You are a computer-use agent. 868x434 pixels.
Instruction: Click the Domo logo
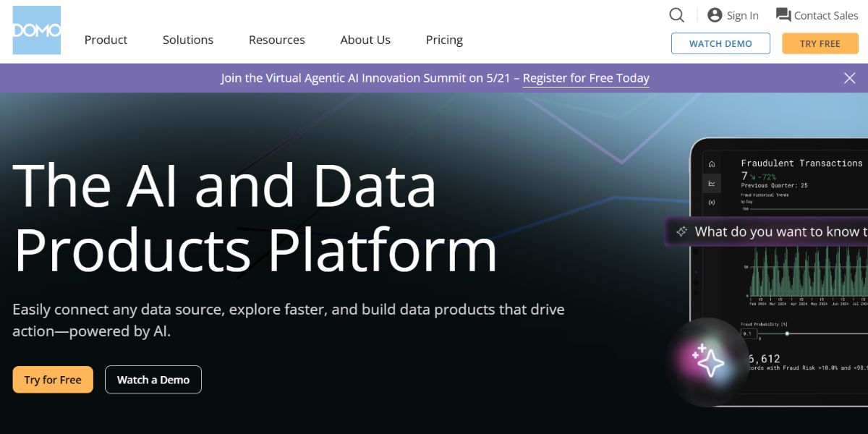pos(37,30)
